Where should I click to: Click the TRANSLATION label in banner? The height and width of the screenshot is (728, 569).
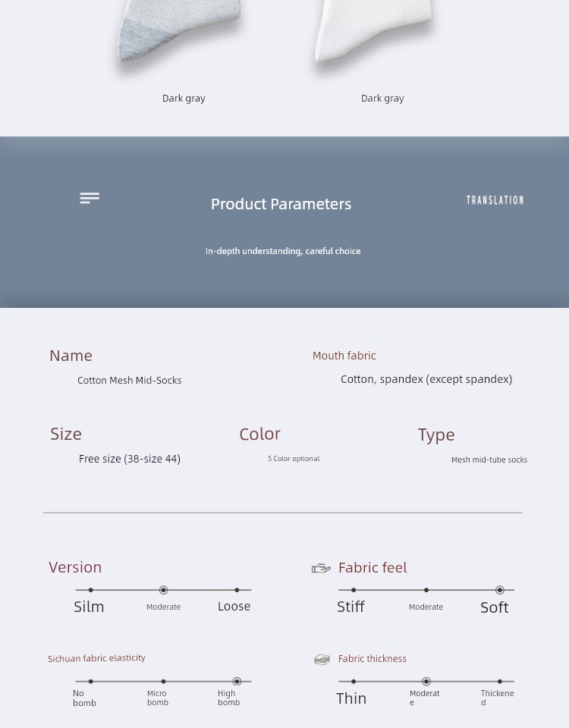click(x=495, y=200)
